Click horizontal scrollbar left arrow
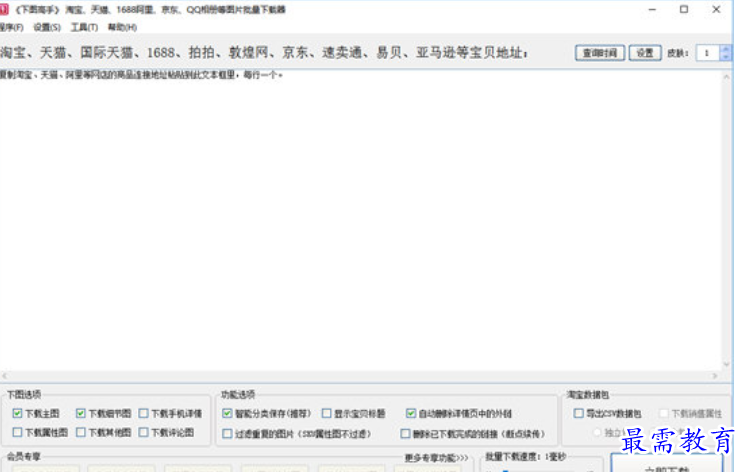The width and height of the screenshot is (743, 472). click(x=4, y=376)
